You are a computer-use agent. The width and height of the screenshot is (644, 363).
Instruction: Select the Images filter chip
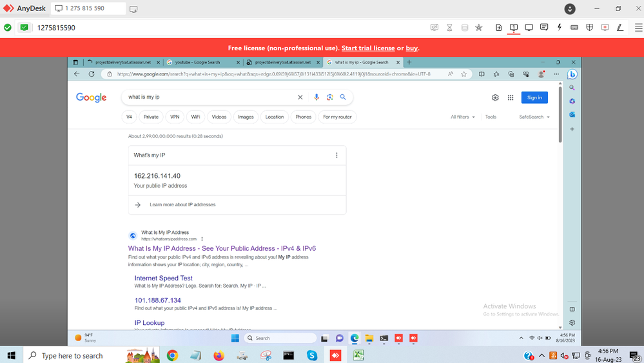point(246,117)
